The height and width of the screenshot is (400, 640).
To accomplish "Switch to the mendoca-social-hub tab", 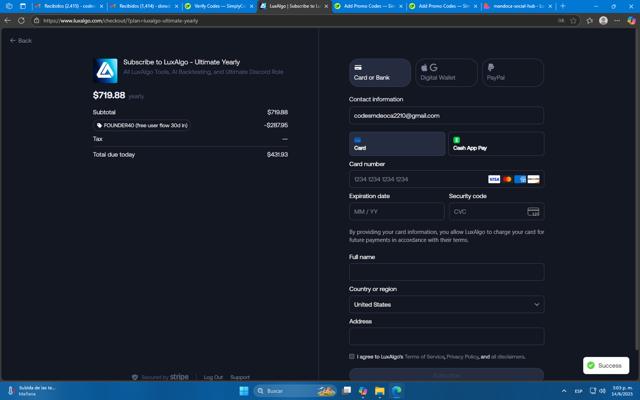I will 519,6.
